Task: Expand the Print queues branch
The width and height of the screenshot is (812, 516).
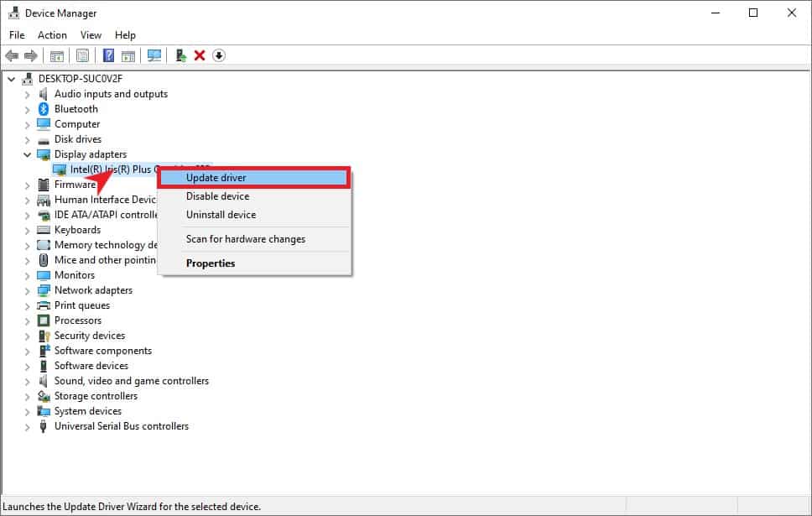Action: click(x=27, y=305)
